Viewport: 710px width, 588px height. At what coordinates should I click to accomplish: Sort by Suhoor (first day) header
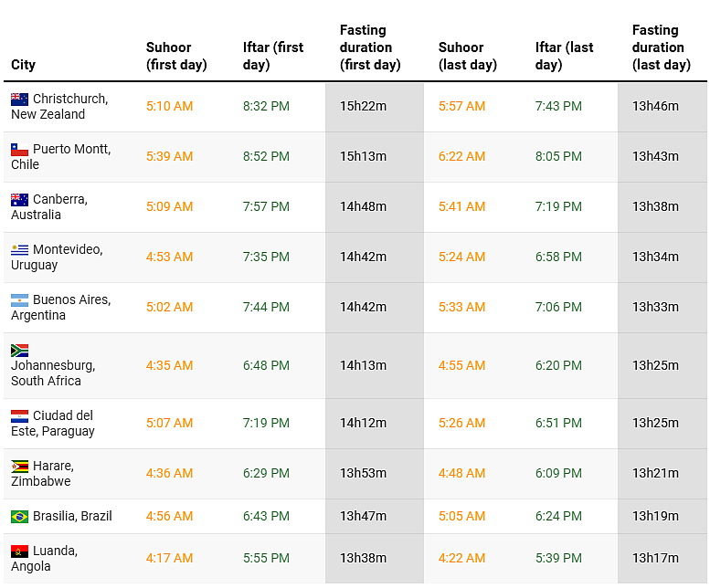click(x=176, y=56)
